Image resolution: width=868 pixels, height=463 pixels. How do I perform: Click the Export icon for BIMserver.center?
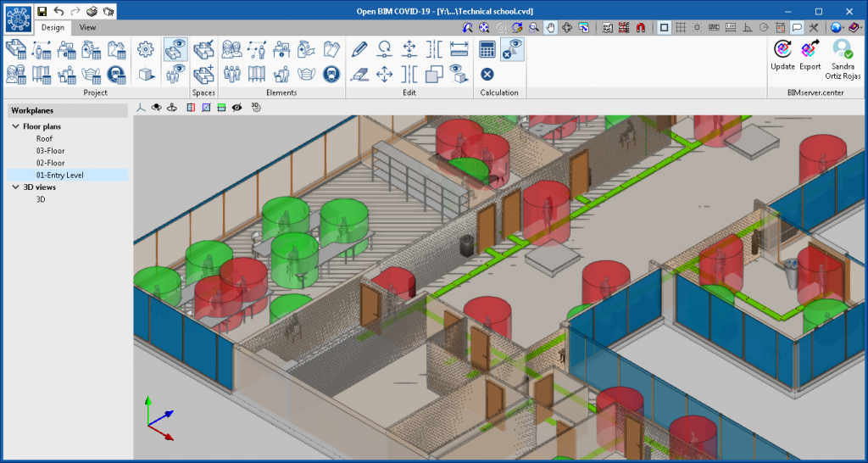tap(810, 51)
